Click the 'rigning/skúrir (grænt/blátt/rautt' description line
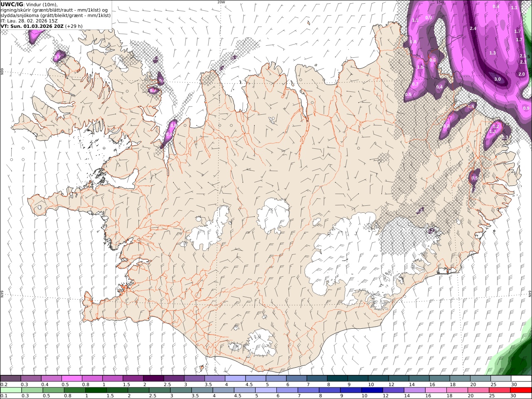 coord(54,10)
